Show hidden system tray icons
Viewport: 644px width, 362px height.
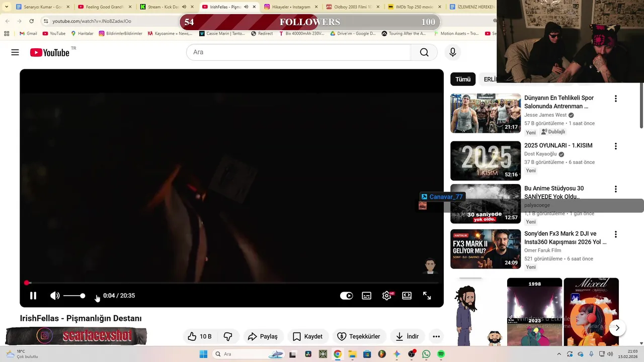559,354
